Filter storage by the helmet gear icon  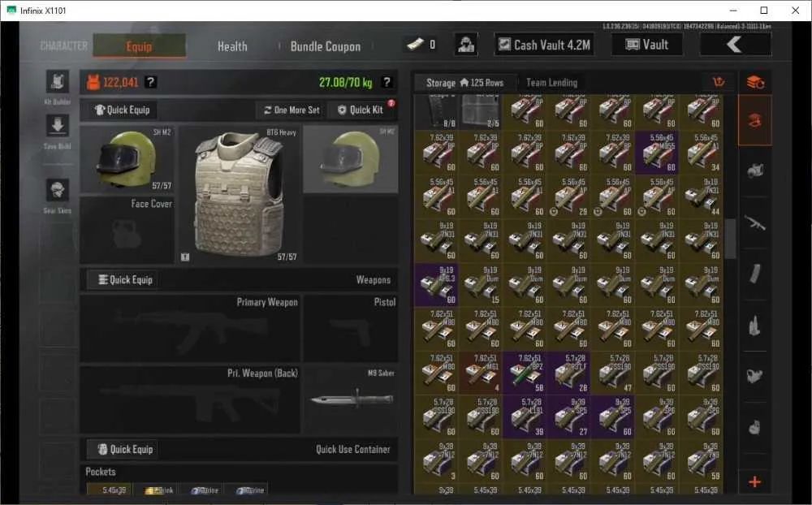click(x=755, y=170)
